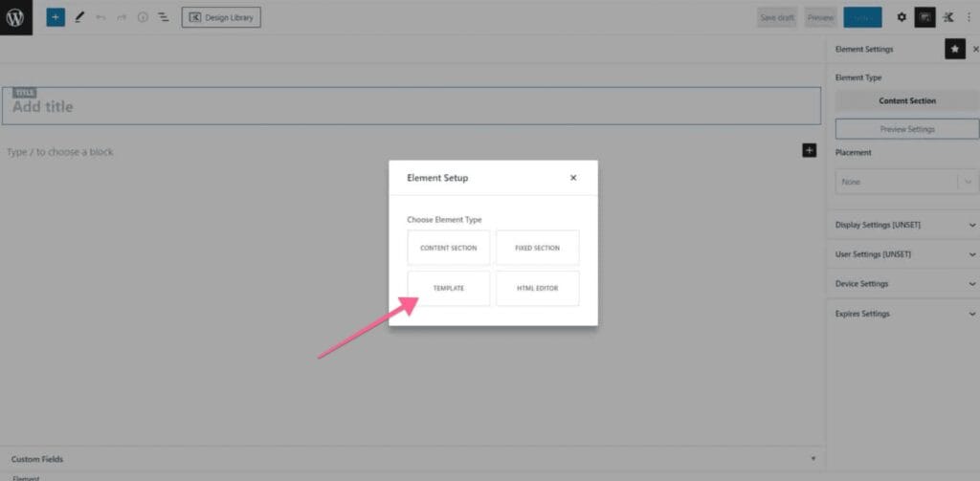Open the List View outline icon
Image resolution: width=980 pixels, height=481 pixels.
(x=164, y=17)
